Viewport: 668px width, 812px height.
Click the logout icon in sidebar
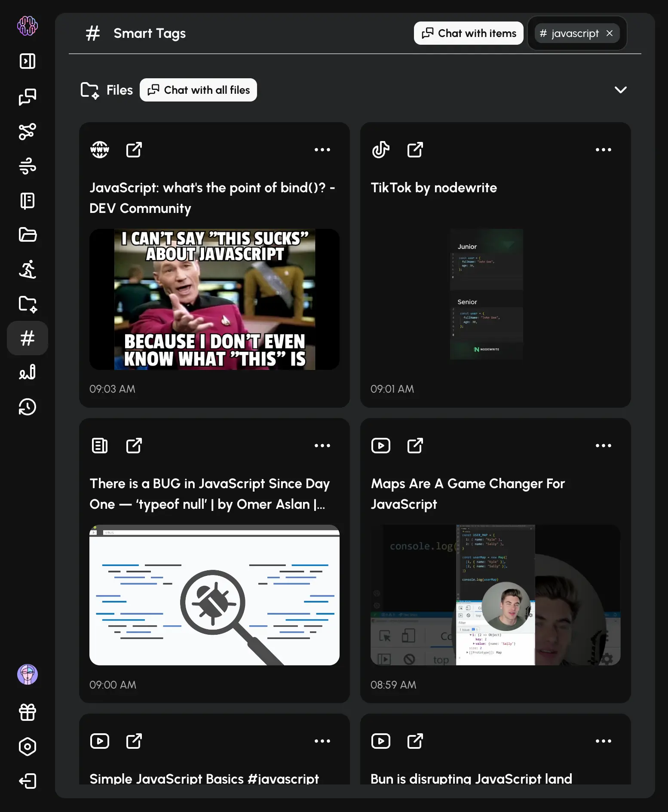28,781
